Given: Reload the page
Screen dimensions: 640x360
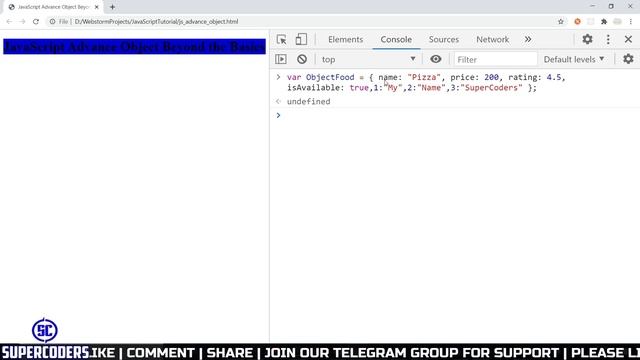Looking at the screenshot, I should tap(36, 22).
